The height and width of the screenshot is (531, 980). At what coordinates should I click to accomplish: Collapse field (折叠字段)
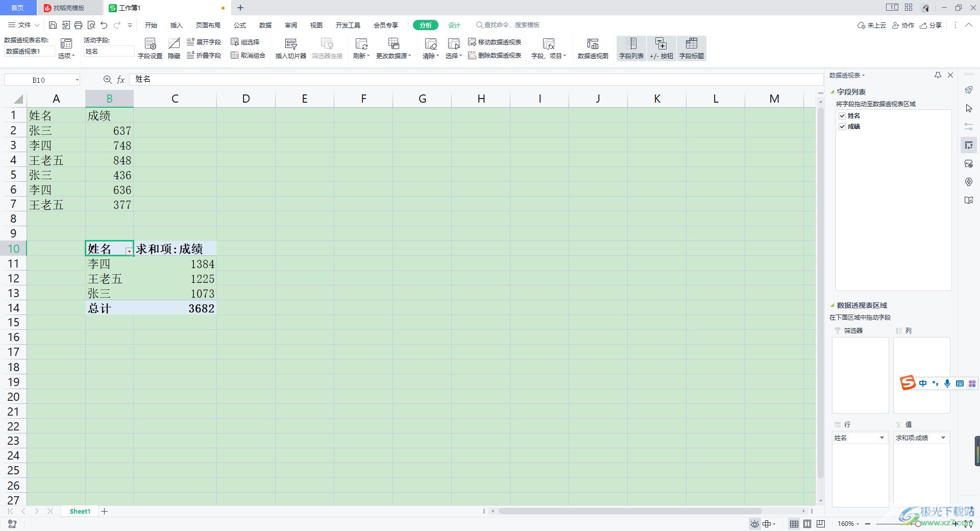point(204,55)
